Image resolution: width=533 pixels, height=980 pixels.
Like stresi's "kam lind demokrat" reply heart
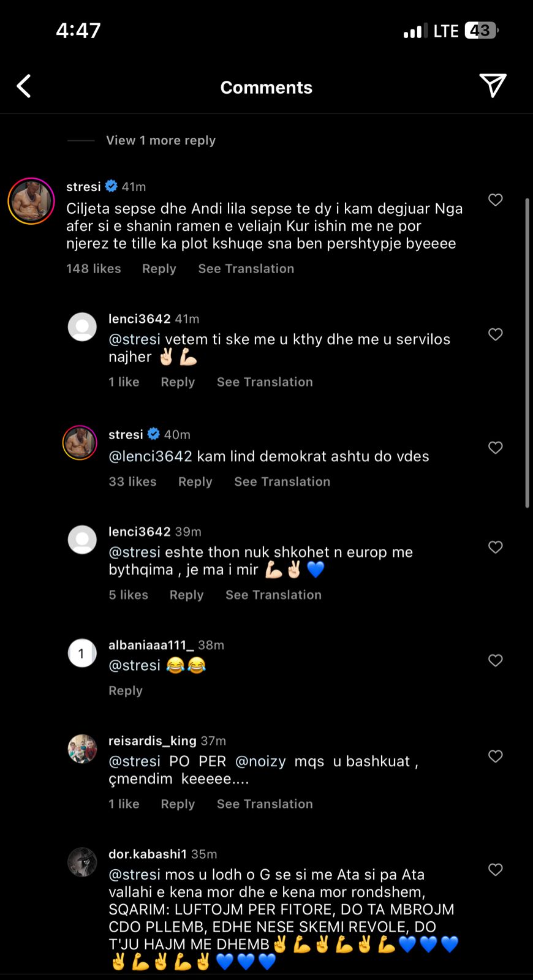tap(495, 448)
